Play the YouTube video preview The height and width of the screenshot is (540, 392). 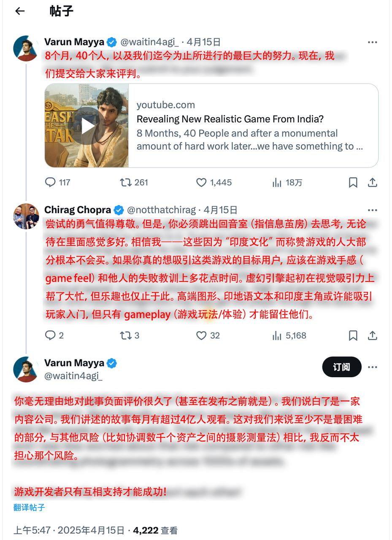(87, 126)
